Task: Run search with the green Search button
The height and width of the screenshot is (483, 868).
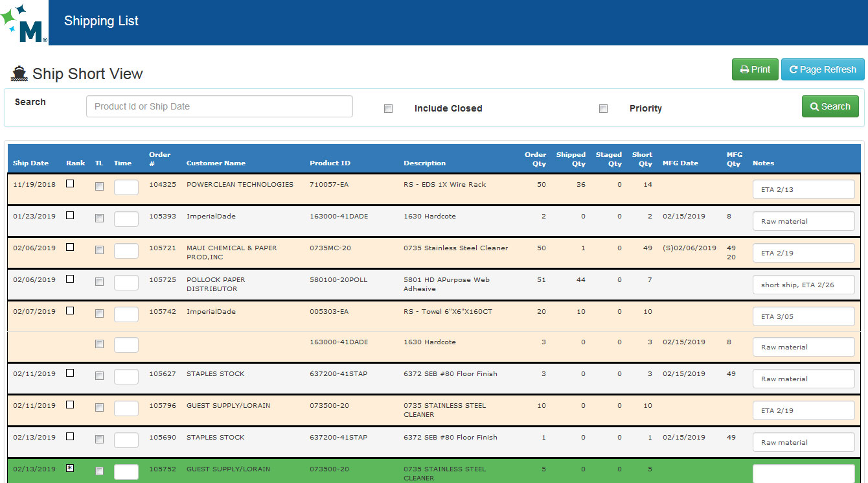Action: 830,106
